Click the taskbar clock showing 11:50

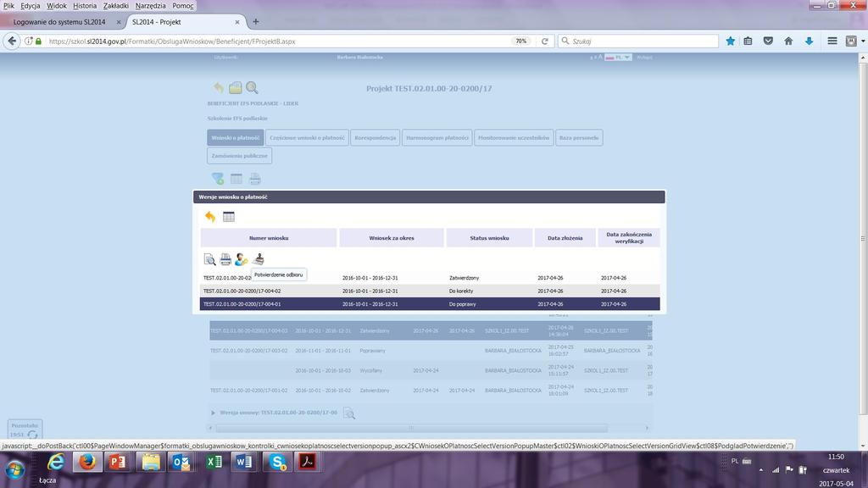click(836, 457)
